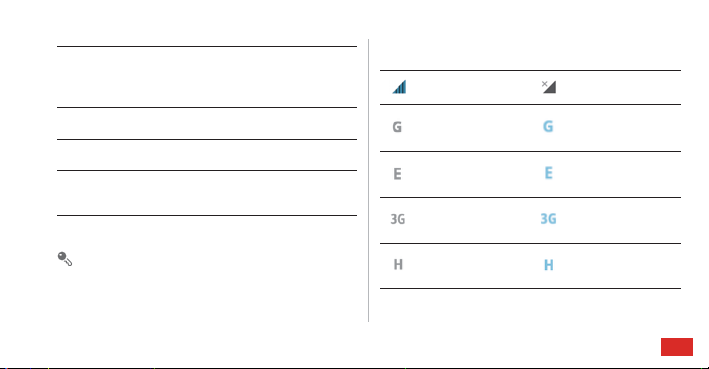Click the gray E network icon
Screen dimensions: 709x369
pyautogui.click(x=397, y=174)
